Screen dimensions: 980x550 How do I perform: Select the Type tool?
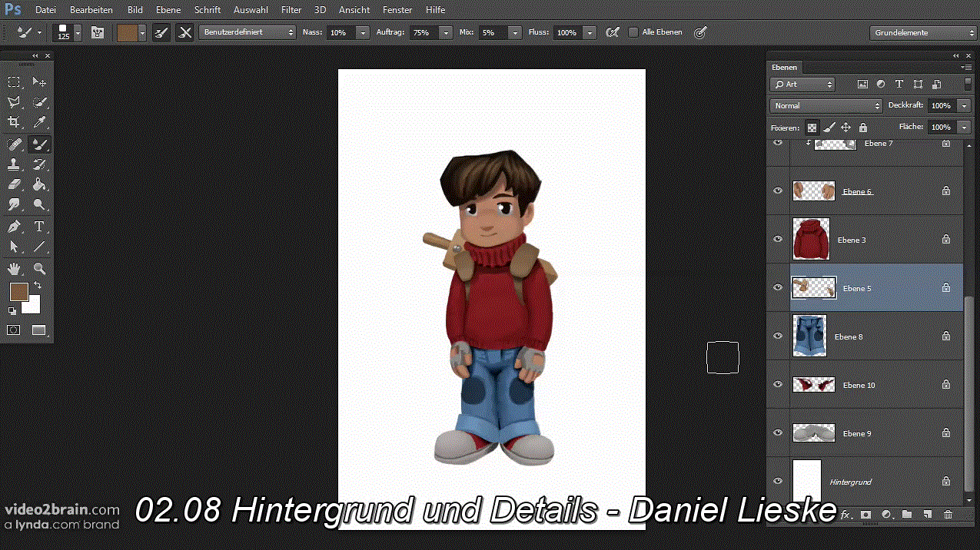39,227
